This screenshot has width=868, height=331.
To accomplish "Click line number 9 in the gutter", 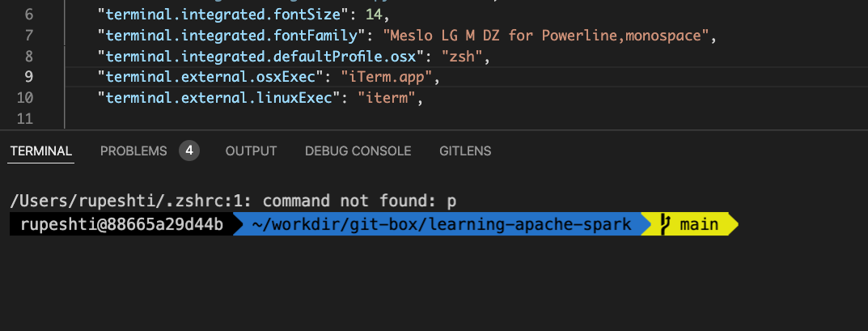I will pos(29,77).
